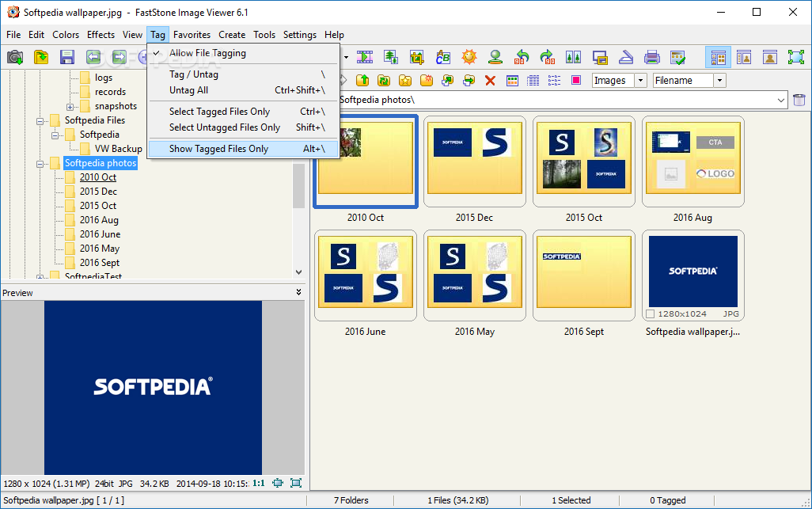Start the slideshow from the toolbar
Screen dimensions: 812x509
pyautogui.click(x=365, y=57)
